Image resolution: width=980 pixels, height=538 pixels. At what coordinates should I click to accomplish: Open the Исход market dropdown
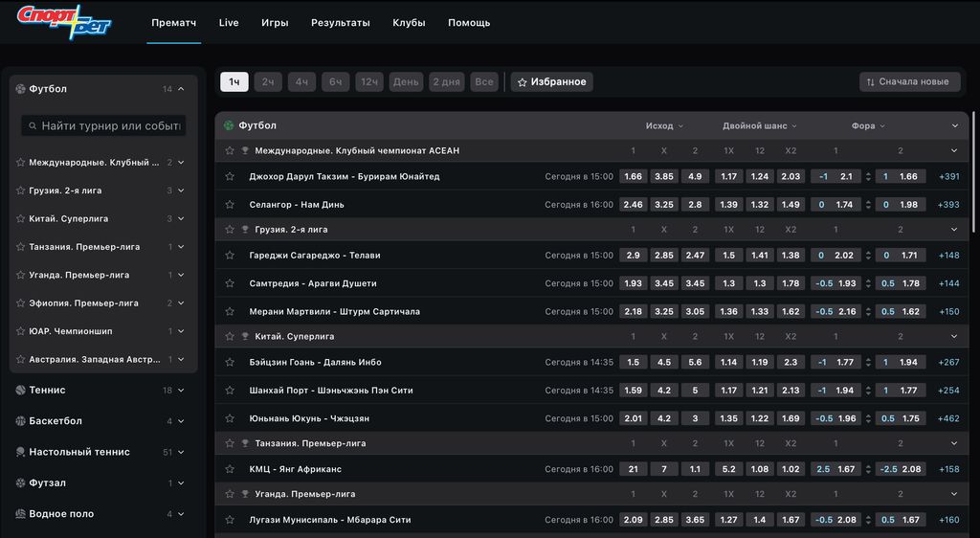(664, 125)
